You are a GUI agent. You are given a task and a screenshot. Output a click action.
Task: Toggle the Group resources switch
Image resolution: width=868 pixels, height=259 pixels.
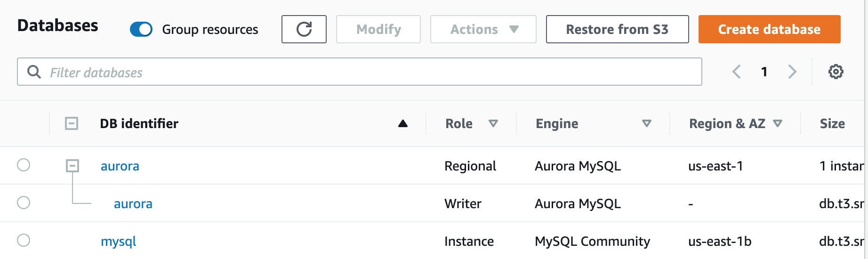tap(141, 29)
